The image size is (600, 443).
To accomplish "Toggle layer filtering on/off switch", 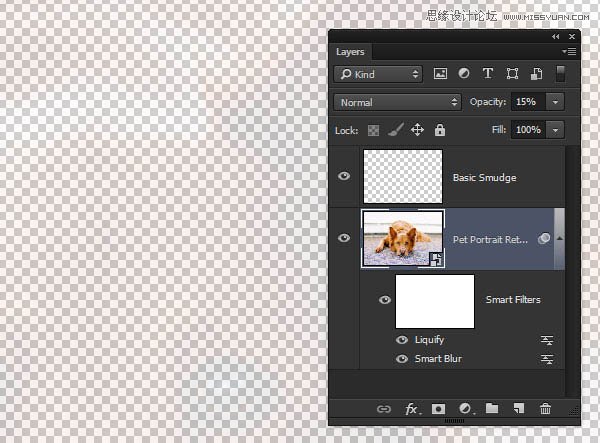I will (560, 74).
